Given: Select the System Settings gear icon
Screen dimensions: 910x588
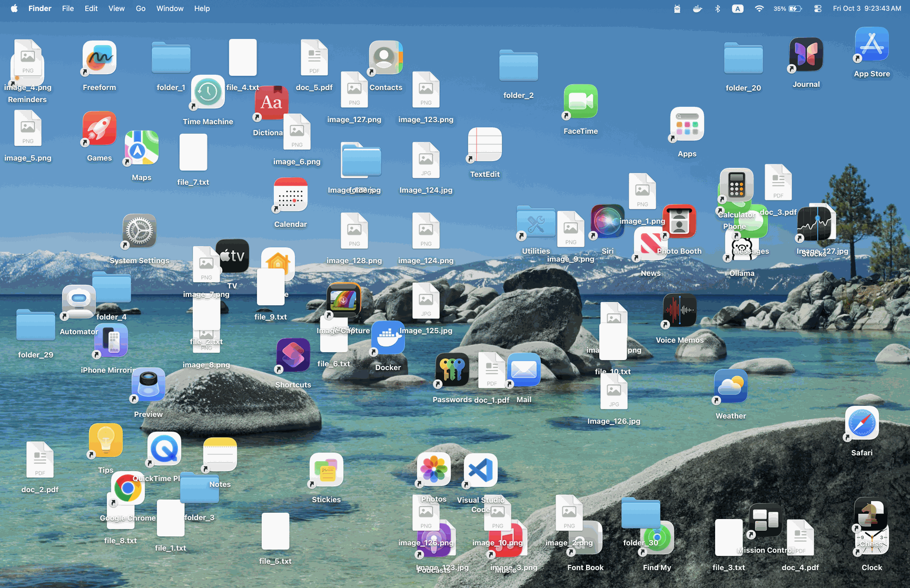Looking at the screenshot, I should (x=139, y=231).
